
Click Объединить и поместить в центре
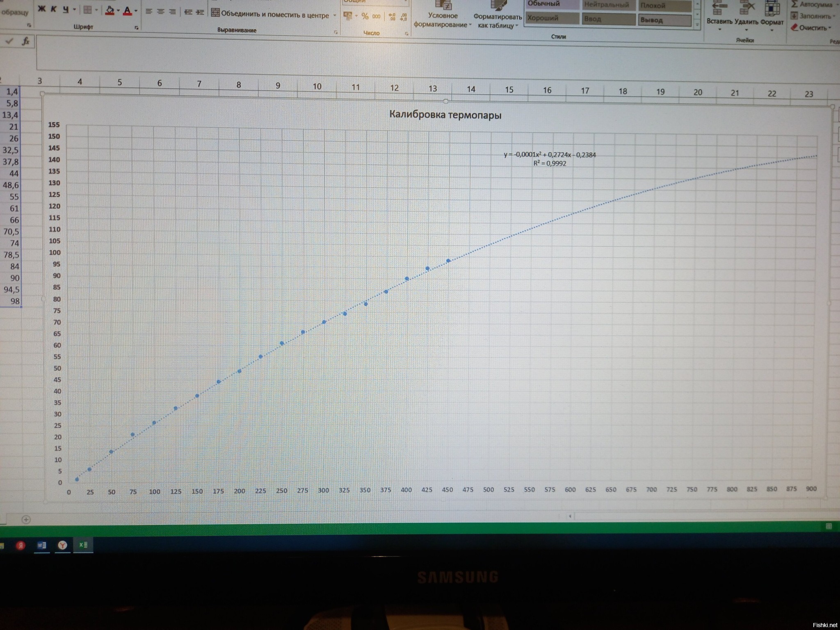coord(271,15)
